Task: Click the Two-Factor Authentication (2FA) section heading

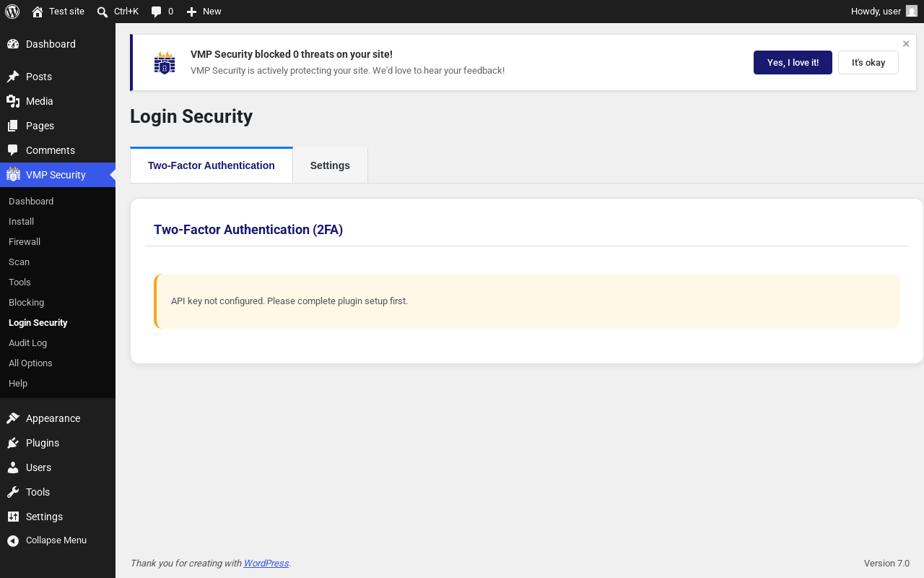Action: coord(248,230)
